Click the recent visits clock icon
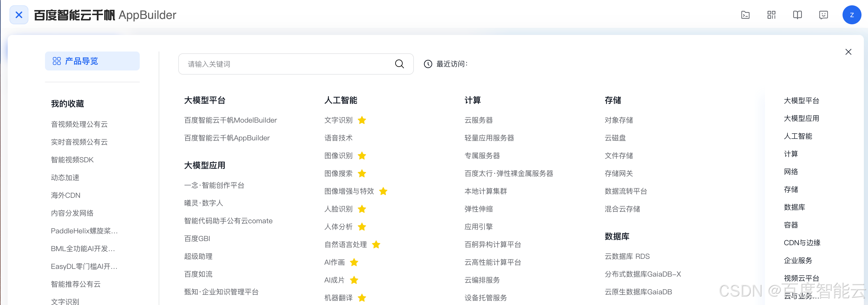This screenshot has width=868, height=305. [x=427, y=64]
